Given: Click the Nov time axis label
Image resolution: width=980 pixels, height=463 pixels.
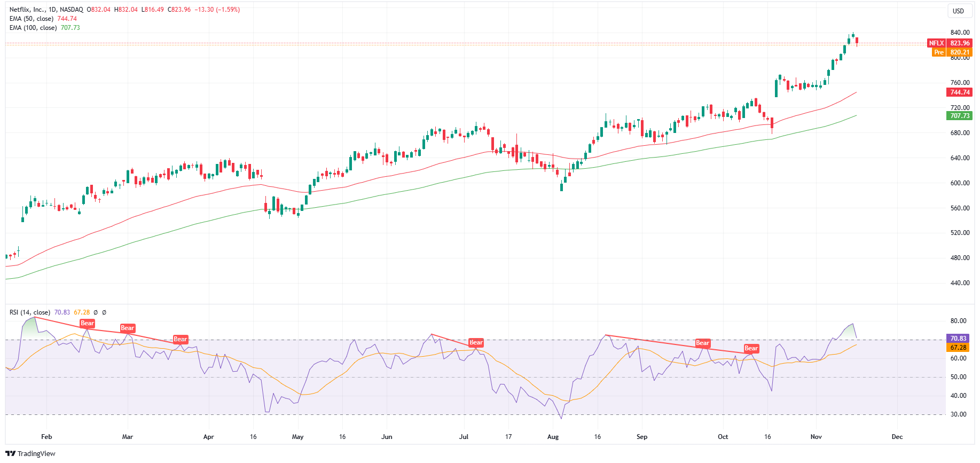Looking at the screenshot, I should tap(816, 437).
